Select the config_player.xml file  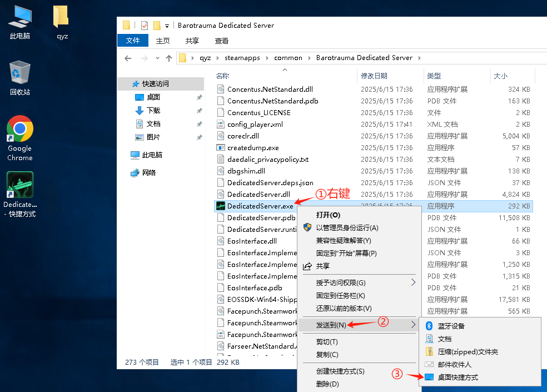pyautogui.click(x=255, y=124)
